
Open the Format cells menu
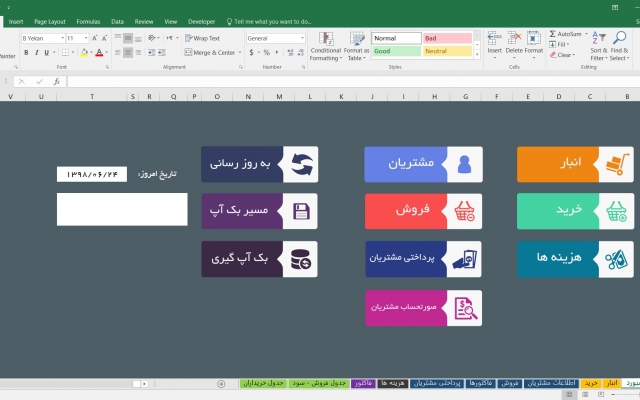tap(533, 46)
